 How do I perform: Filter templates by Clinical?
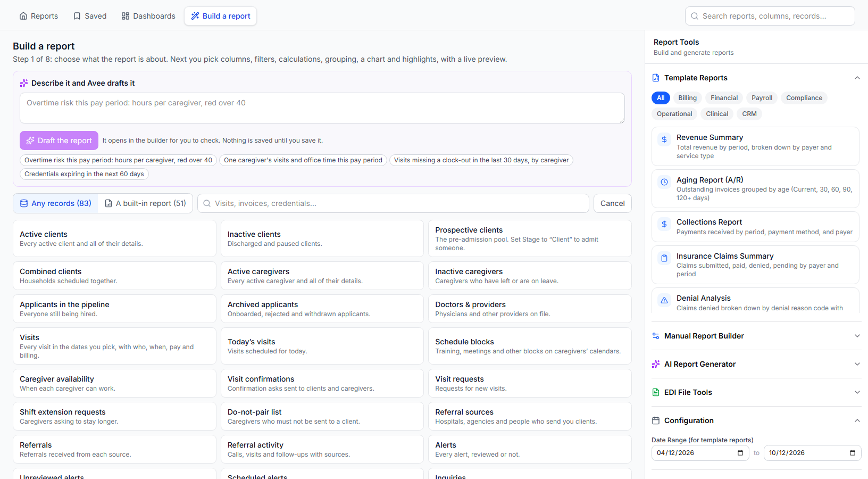717,114
